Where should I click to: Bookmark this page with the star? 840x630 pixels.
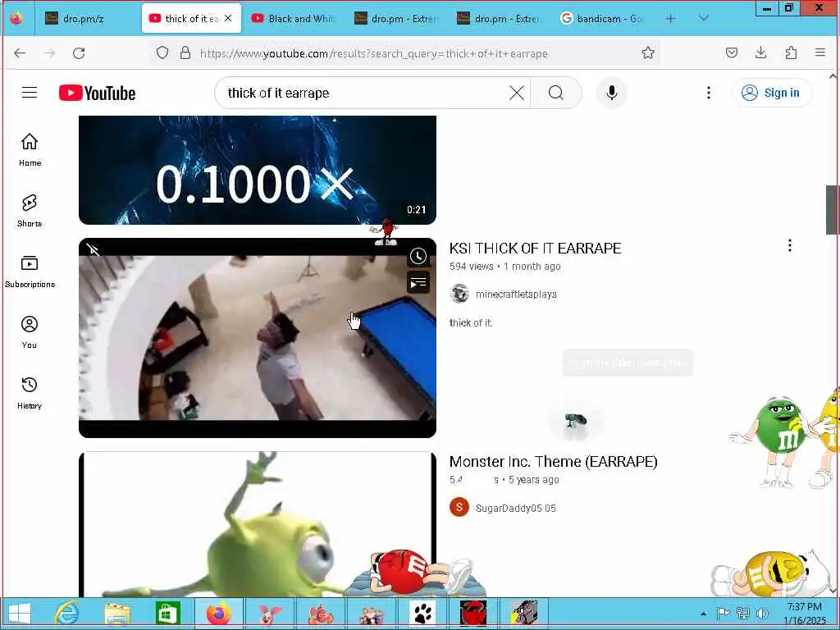coord(648,52)
